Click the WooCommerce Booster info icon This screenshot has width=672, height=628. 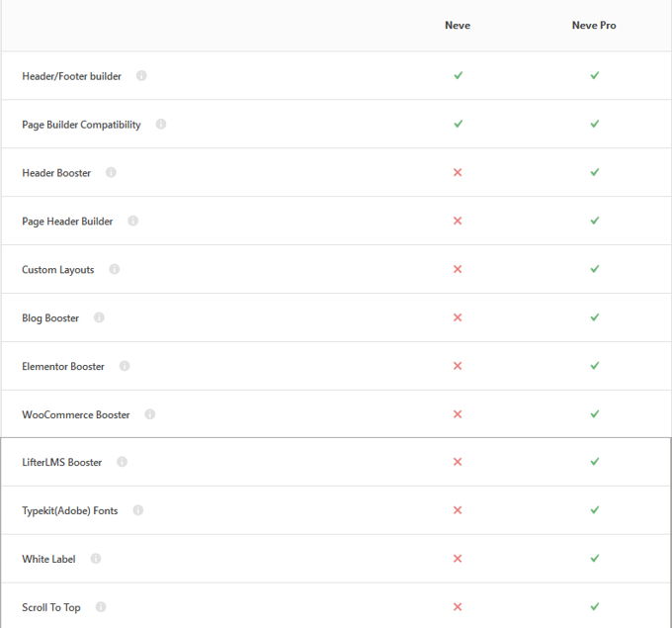150,414
